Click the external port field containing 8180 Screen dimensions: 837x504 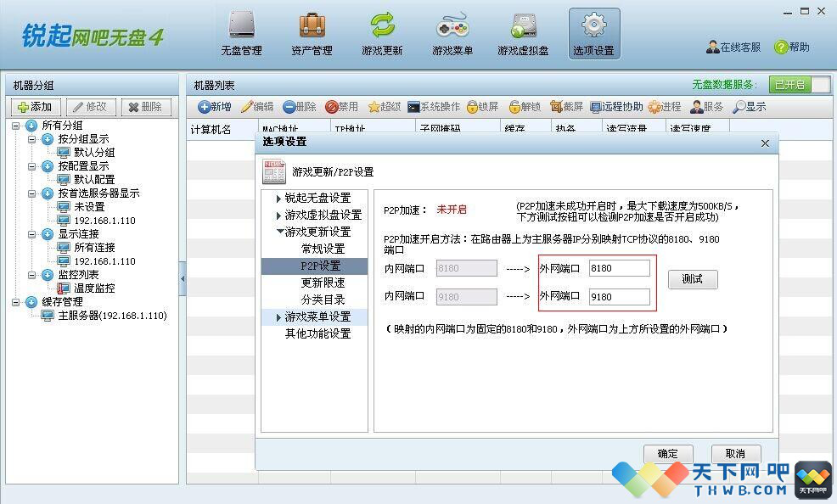(619, 268)
